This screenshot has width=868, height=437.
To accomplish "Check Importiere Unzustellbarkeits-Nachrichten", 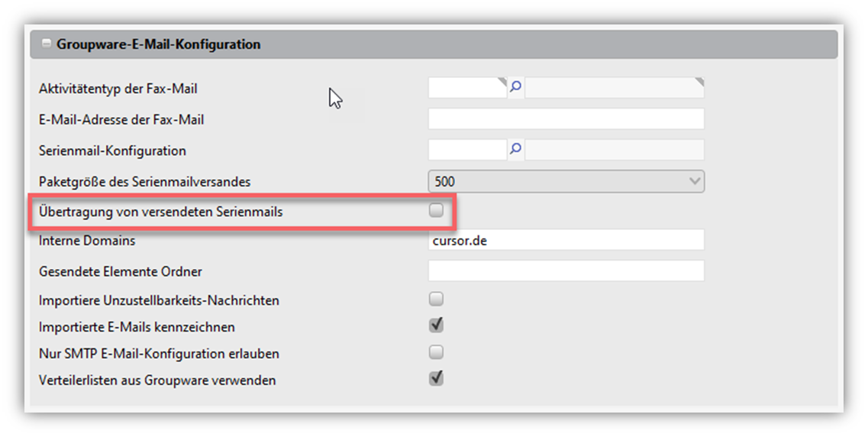I will tap(436, 298).
